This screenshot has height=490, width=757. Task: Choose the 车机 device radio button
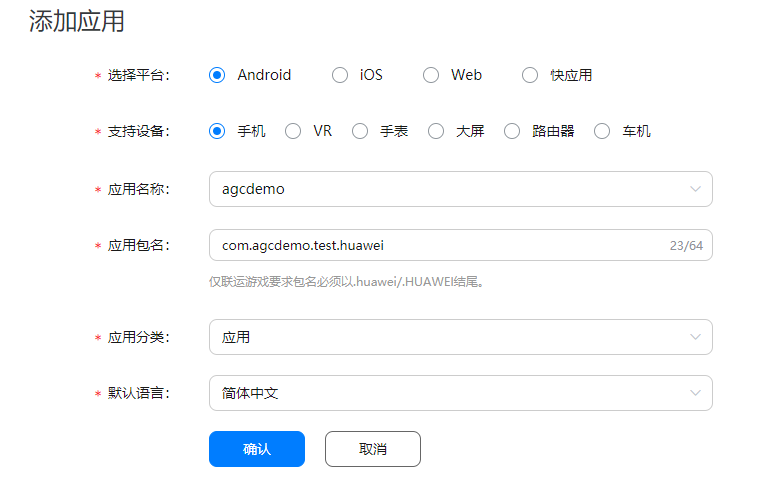pos(602,131)
